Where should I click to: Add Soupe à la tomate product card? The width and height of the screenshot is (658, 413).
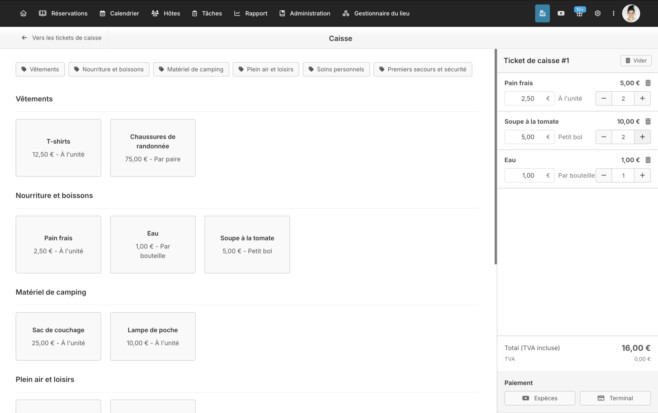click(247, 244)
